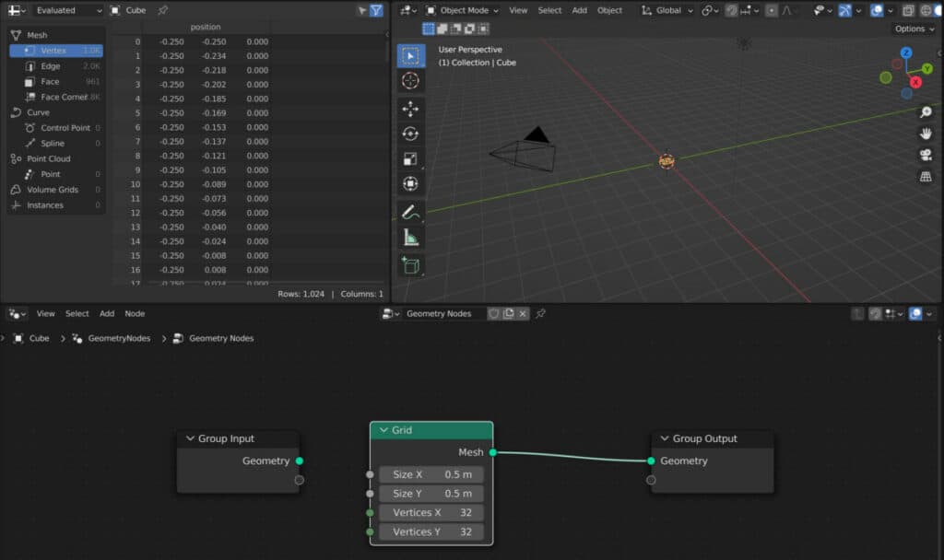Click the Vertices X field on Grid node

coord(431,512)
